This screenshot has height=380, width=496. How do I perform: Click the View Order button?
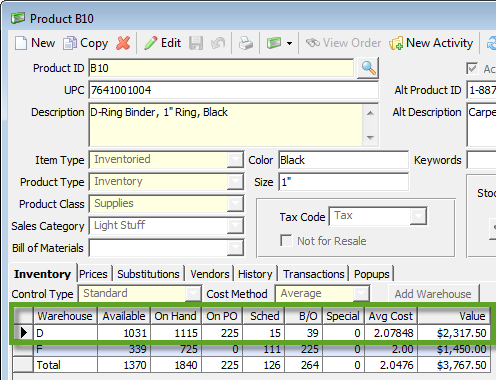pos(343,43)
